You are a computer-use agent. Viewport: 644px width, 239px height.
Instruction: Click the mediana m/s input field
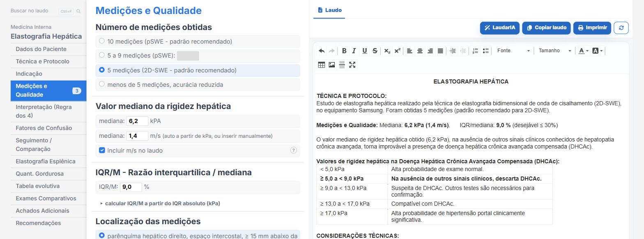(x=137, y=136)
